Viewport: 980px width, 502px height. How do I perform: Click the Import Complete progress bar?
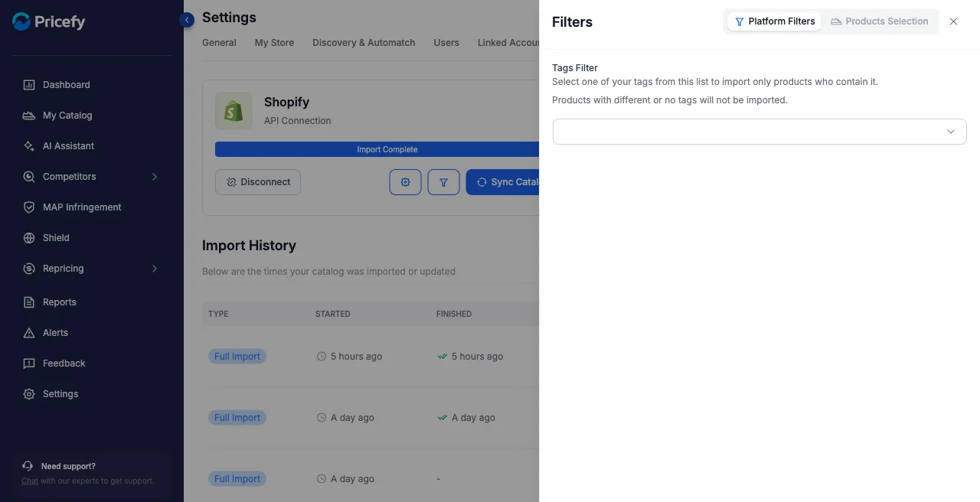pos(377,149)
